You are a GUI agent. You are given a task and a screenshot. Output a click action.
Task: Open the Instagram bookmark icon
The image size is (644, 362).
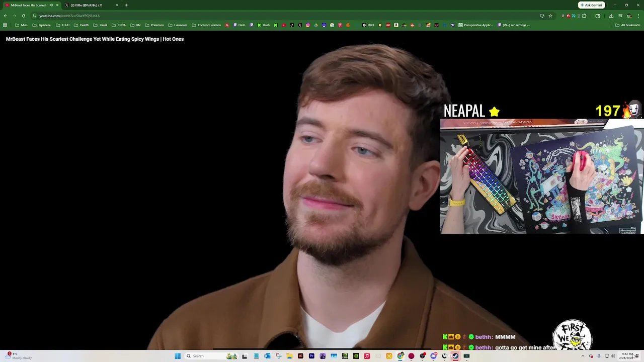coord(308,25)
